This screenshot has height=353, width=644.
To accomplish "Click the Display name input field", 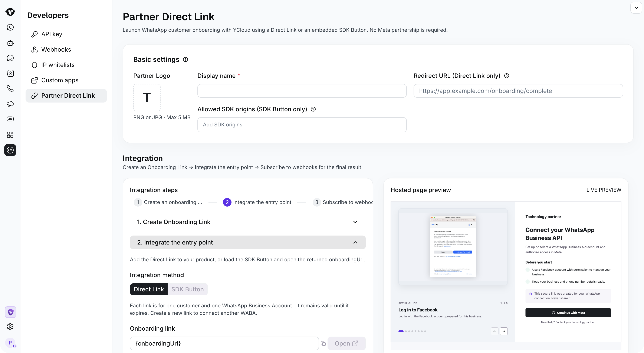I will click(302, 91).
